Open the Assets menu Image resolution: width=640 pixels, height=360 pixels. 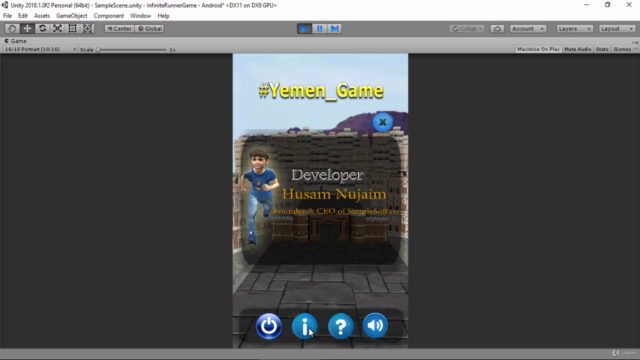pos(42,16)
